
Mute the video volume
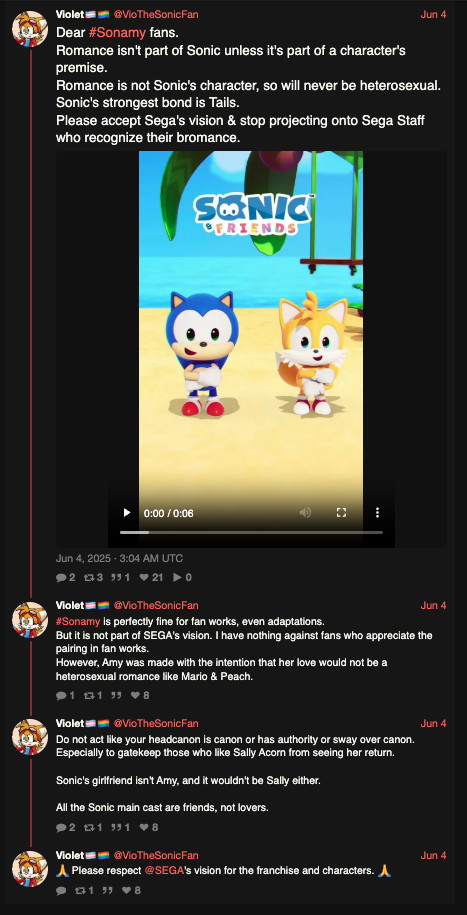(x=305, y=512)
